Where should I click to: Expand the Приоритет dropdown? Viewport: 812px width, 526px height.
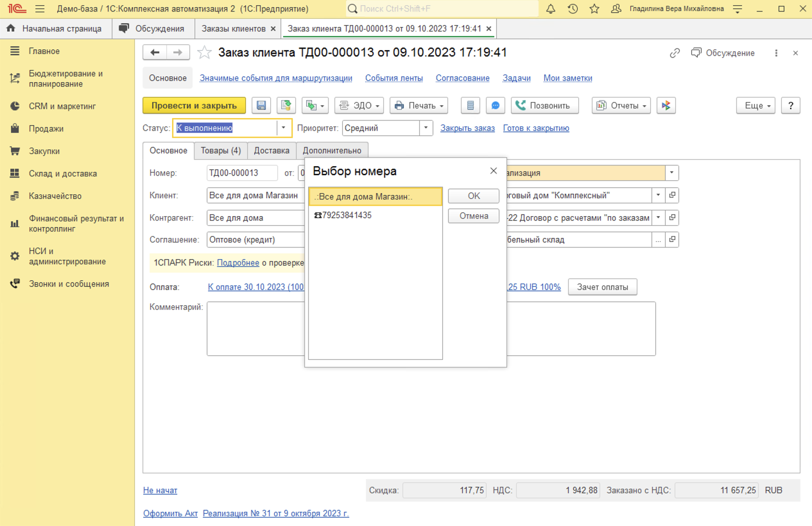(426, 128)
